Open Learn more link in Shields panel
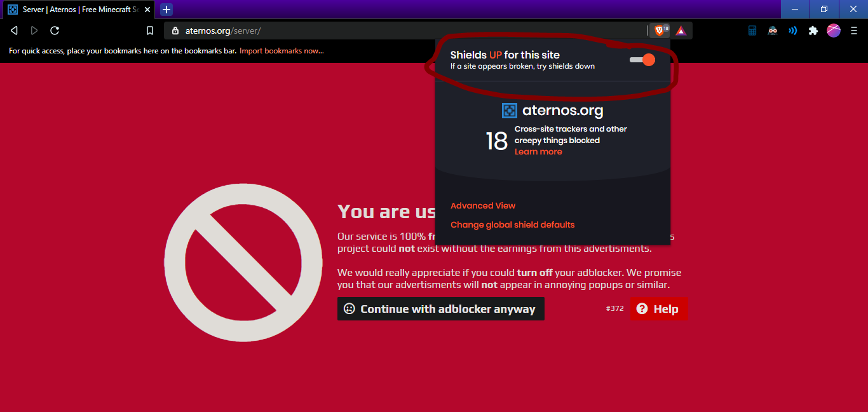The height and width of the screenshot is (412, 868). [x=538, y=152]
